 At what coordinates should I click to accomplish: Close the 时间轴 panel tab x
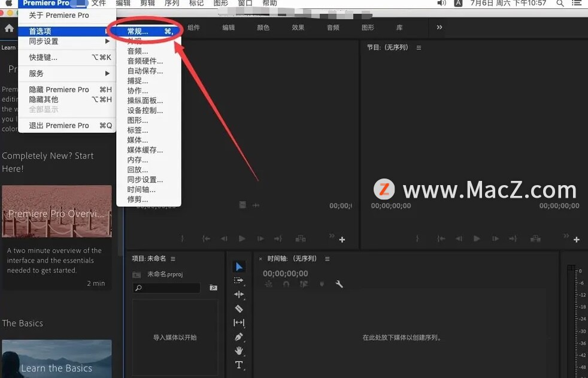pyautogui.click(x=260, y=259)
